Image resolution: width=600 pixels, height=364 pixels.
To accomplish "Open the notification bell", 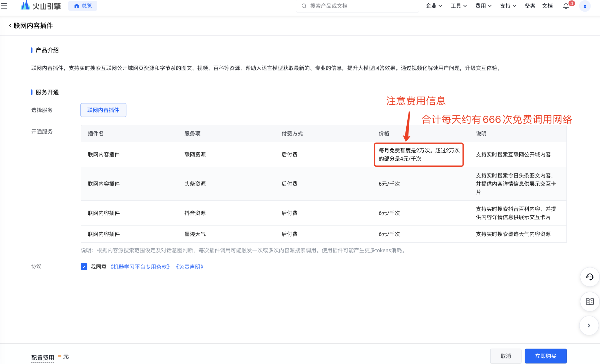I will 566,6.
